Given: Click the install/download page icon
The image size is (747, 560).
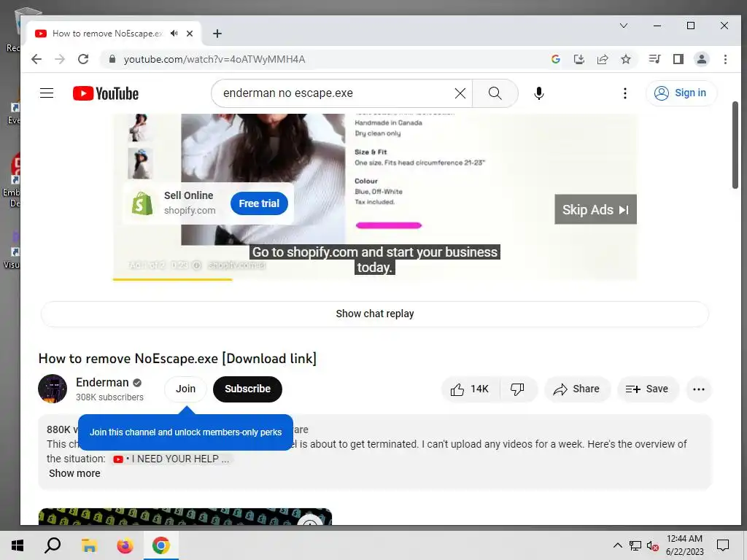Looking at the screenshot, I should [x=578, y=59].
